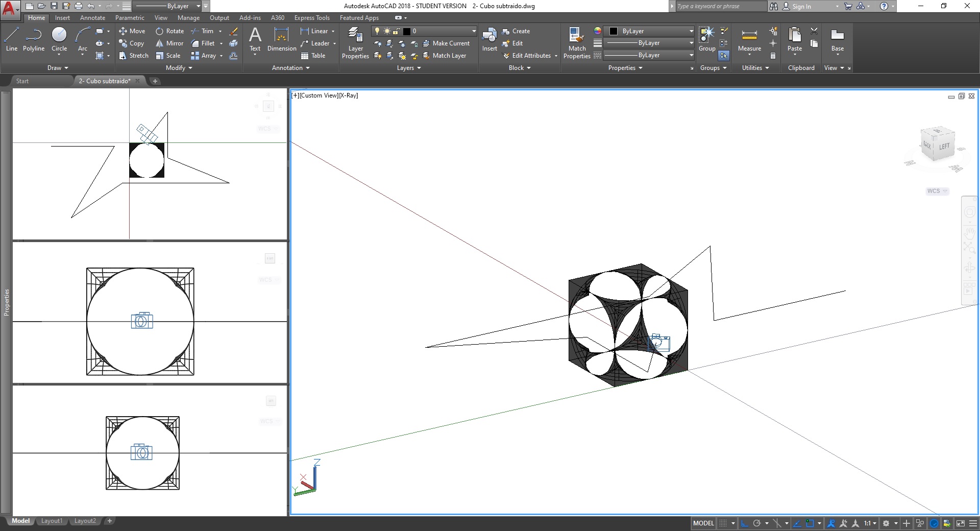Open Layer Properties manager

click(356, 43)
